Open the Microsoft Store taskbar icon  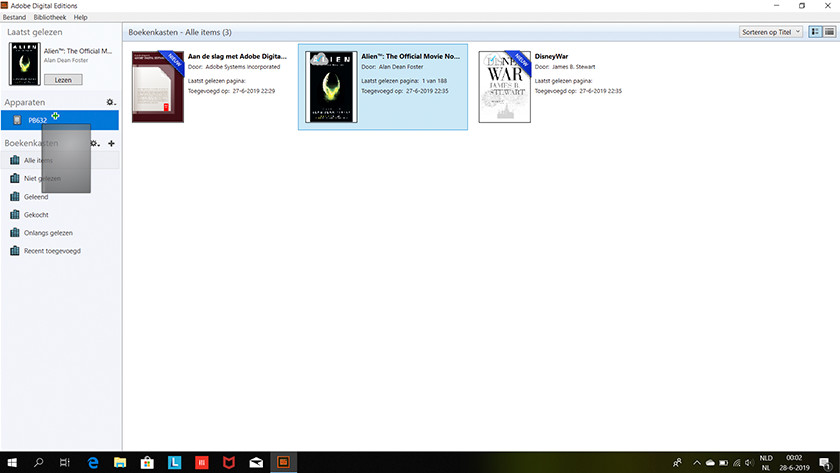(147, 462)
